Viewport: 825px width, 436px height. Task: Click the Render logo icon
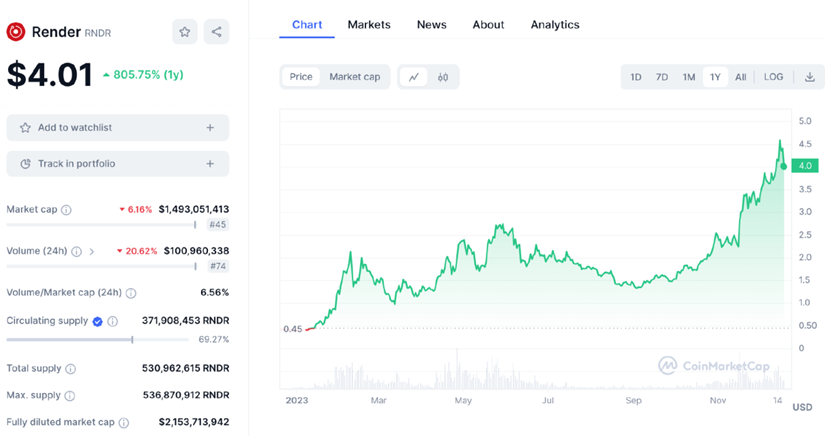tap(15, 32)
